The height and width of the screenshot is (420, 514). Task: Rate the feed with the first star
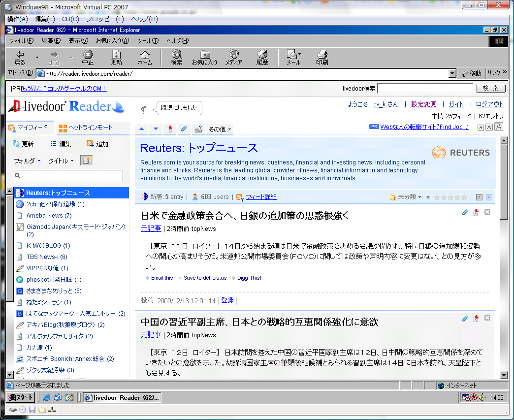[x=437, y=197]
